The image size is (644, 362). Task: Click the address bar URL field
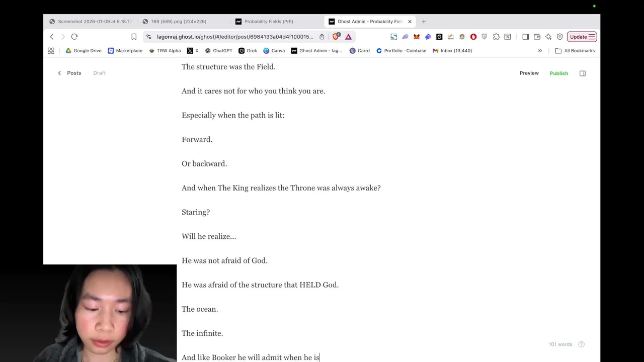235,37
